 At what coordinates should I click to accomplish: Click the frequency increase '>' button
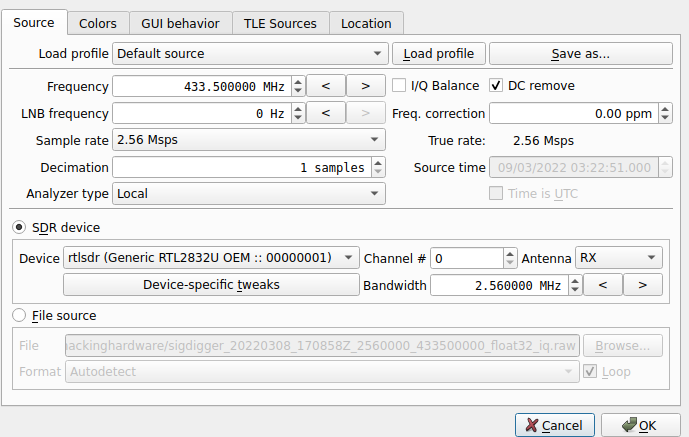point(366,86)
